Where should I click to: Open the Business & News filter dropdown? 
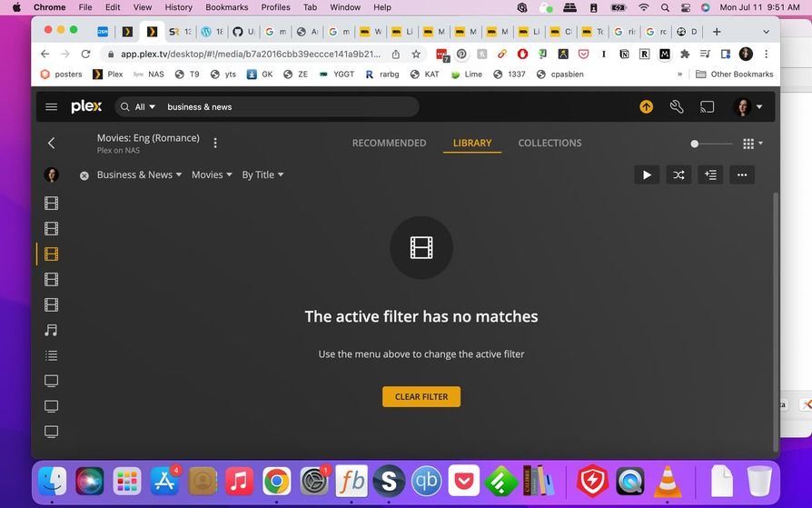coord(139,175)
